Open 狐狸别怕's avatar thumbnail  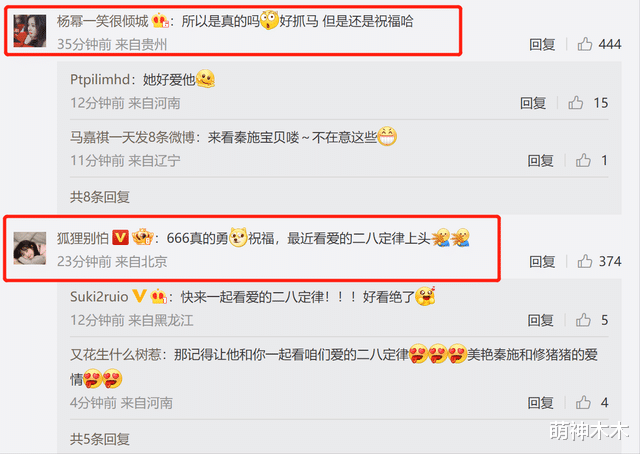tap(30, 248)
